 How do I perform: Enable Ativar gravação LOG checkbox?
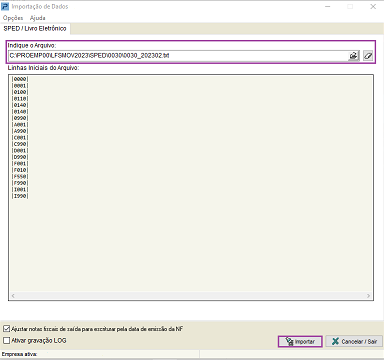pyautogui.click(x=6, y=341)
